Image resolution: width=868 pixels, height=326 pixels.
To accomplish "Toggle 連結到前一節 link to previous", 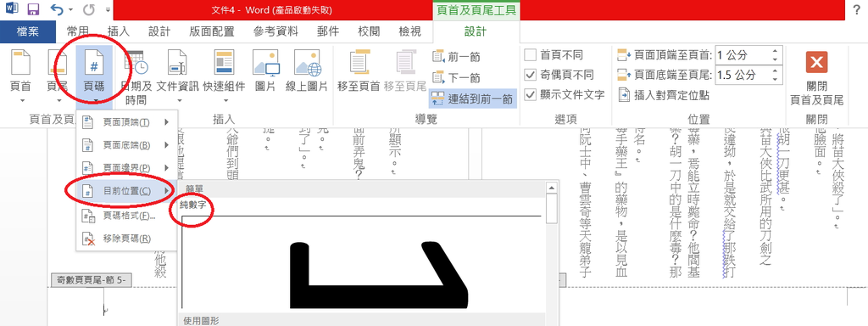I will 473,98.
